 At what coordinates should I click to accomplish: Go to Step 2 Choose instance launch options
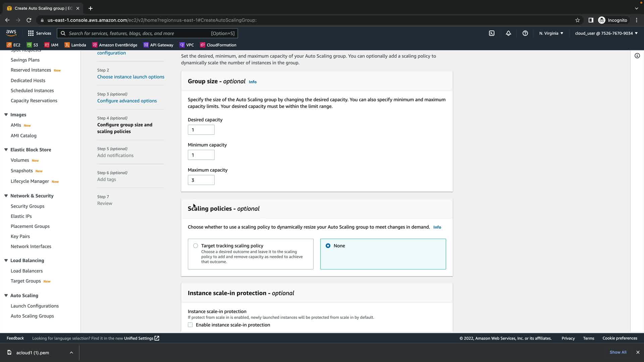tap(131, 77)
